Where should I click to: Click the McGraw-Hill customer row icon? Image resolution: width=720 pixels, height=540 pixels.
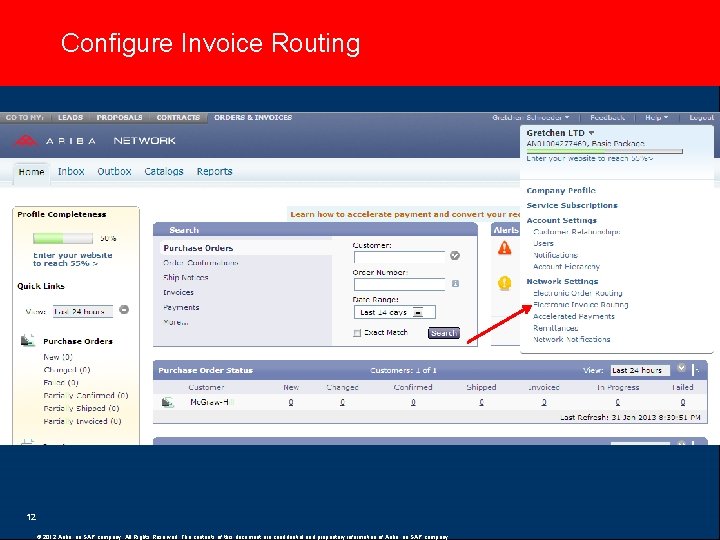(x=168, y=402)
